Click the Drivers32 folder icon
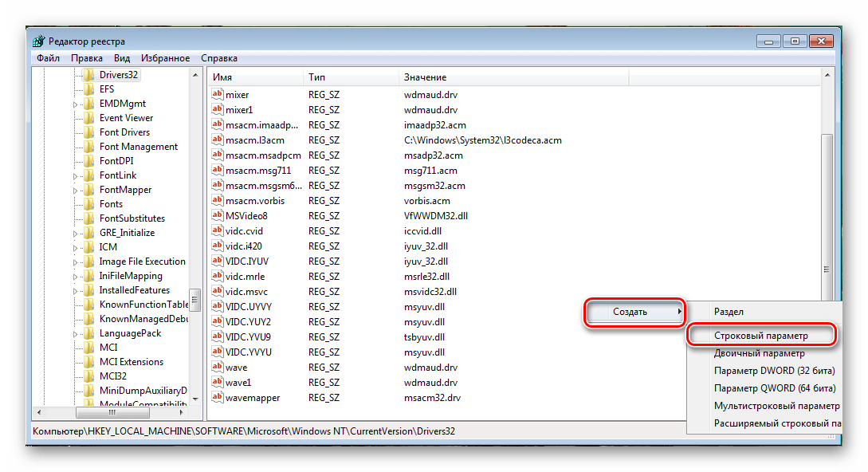This screenshot has height=472, width=868. [88, 75]
